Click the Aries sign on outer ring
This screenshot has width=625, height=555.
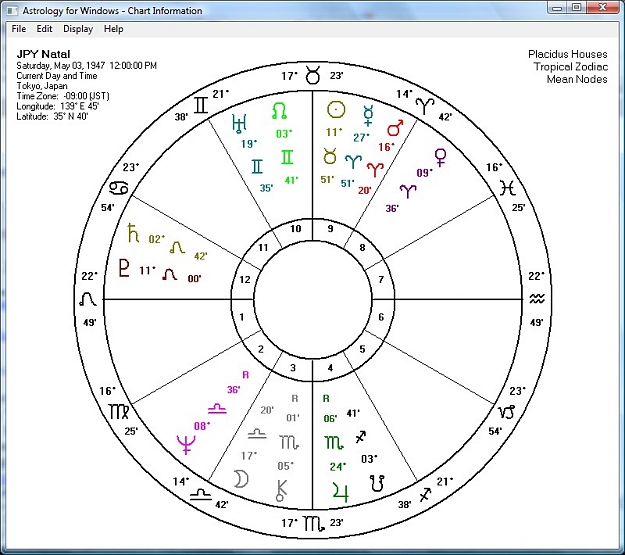(x=425, y=106)
